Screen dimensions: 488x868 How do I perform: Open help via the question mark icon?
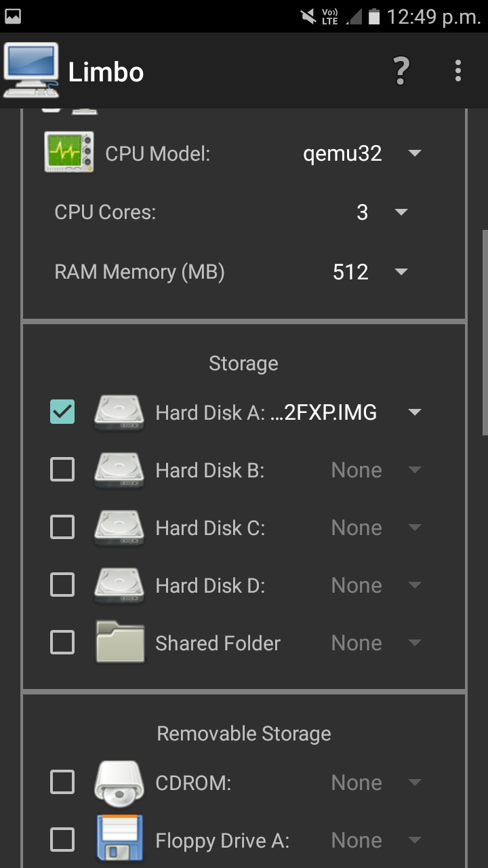(401, 71)
